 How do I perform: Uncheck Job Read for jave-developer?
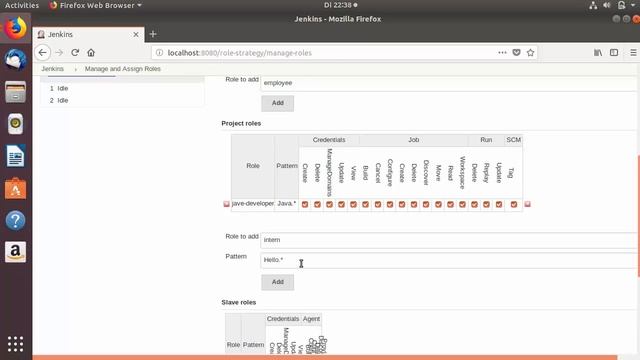(x=450, y=204)
